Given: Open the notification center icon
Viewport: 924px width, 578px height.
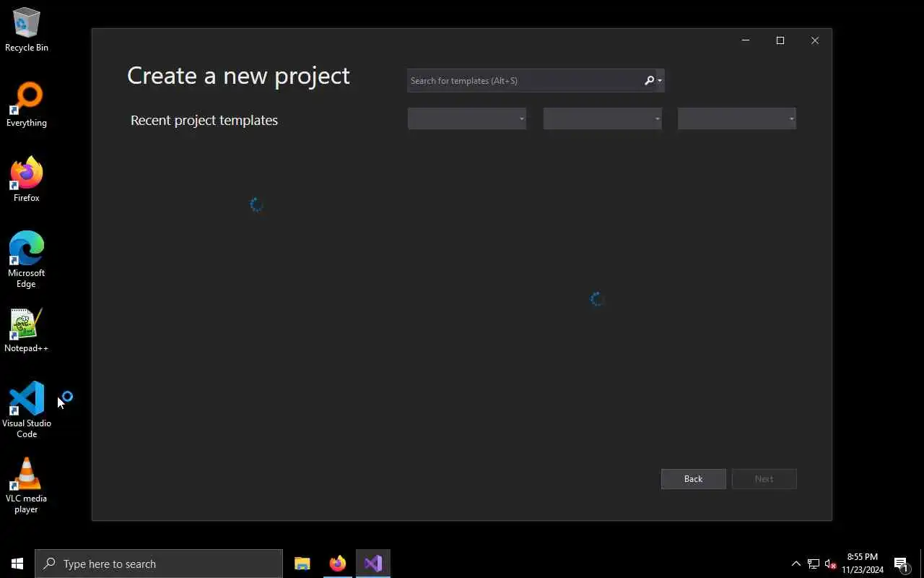Looking at the screenshot, I should [x=901, y=564].
